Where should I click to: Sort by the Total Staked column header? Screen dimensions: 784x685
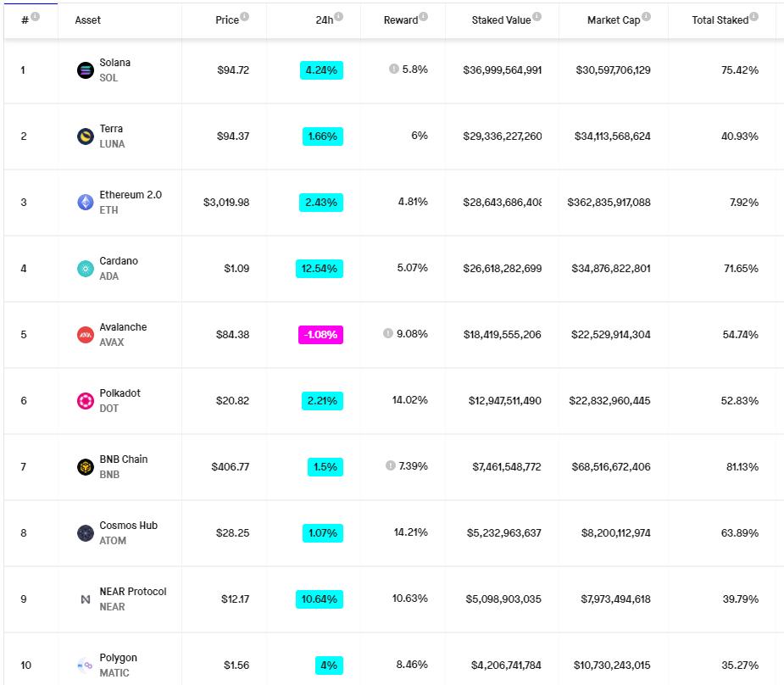(720, 20)
